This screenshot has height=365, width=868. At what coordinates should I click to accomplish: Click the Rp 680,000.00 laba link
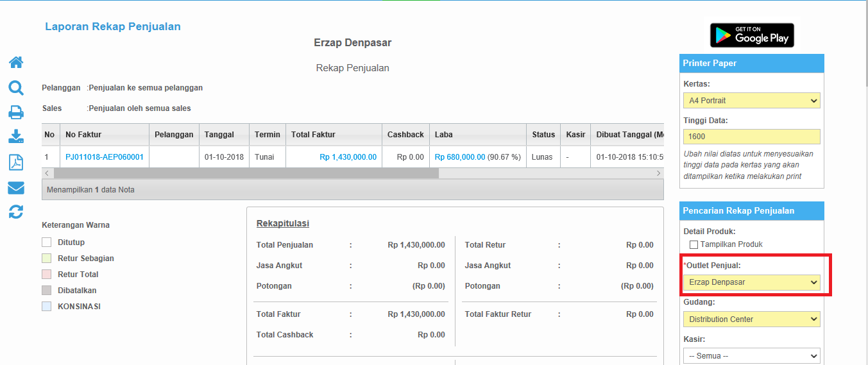coord(460,157)
